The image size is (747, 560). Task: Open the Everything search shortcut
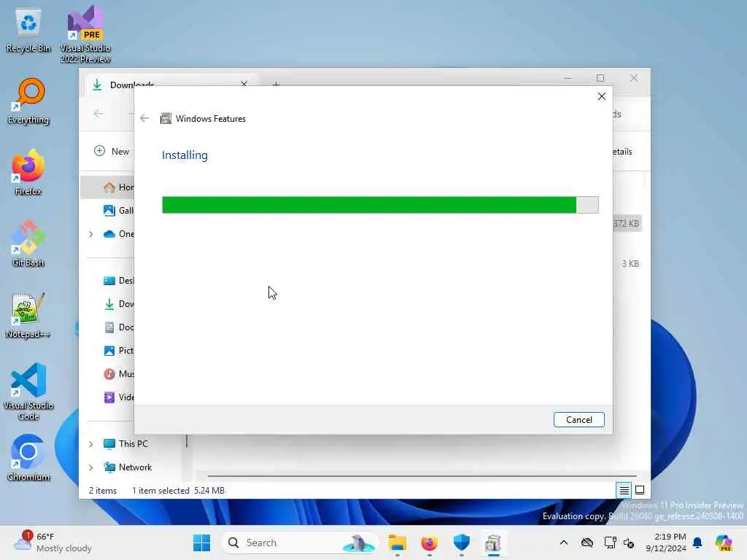28,101
